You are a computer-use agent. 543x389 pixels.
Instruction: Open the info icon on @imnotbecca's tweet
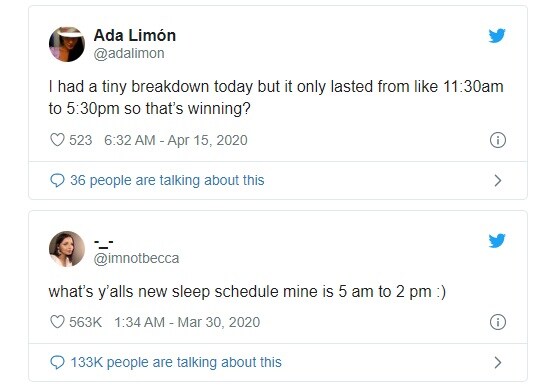(x=498, y=322)
